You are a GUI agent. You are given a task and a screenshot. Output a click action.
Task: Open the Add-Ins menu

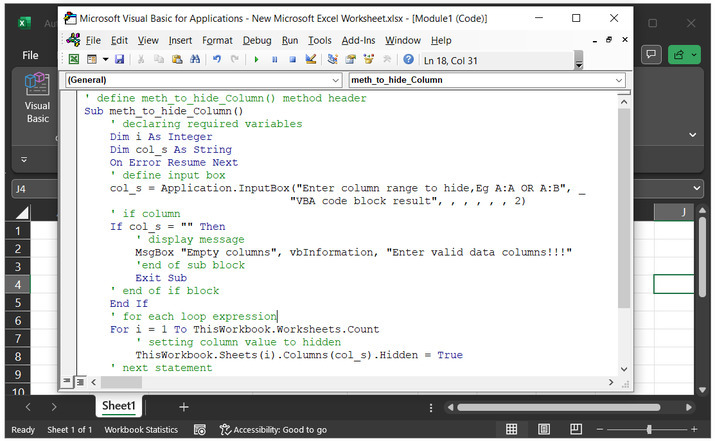(358, 40)
